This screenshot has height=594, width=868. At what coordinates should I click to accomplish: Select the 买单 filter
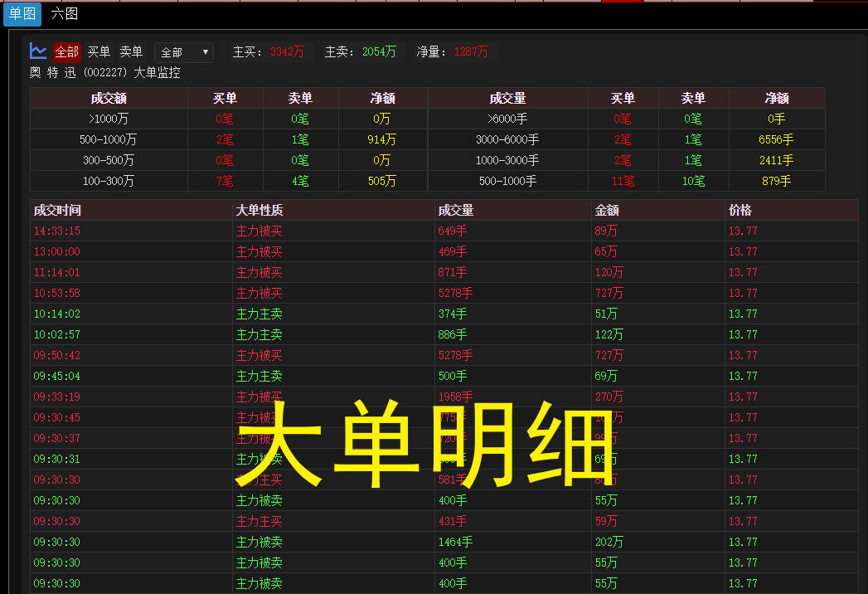pos(99,52)
